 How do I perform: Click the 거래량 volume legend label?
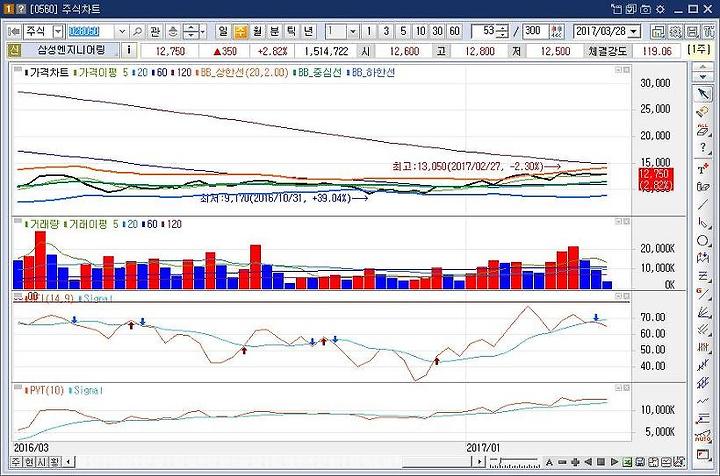(x=44, y=224)
